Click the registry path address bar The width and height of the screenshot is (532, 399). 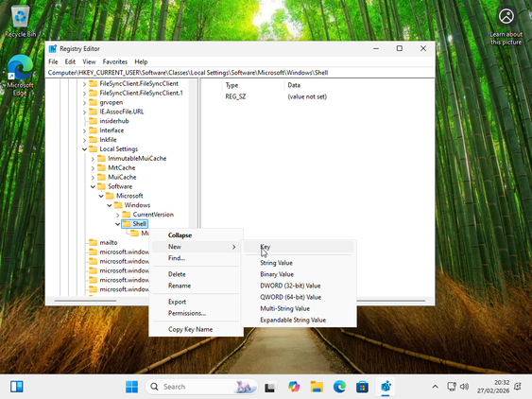240,72
